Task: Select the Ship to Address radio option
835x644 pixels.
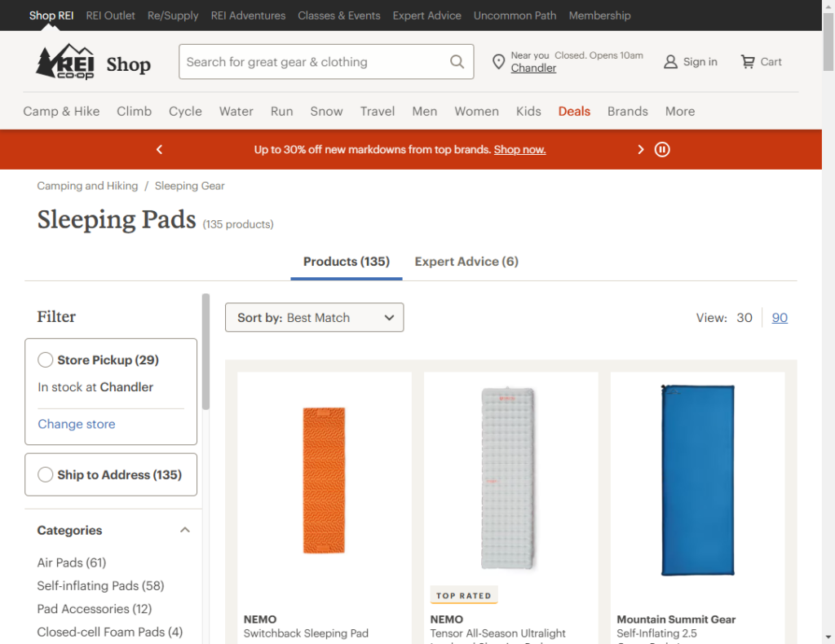Action: coord(46,474)
